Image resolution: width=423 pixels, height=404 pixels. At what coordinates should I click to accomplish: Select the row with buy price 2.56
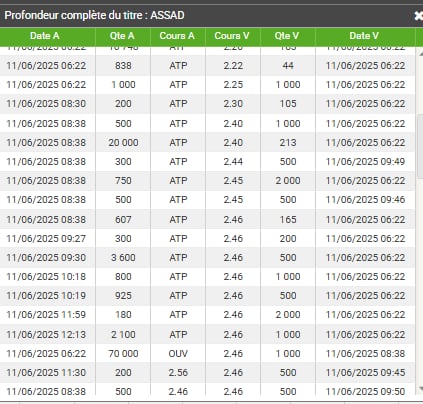[x=207, y=373]
